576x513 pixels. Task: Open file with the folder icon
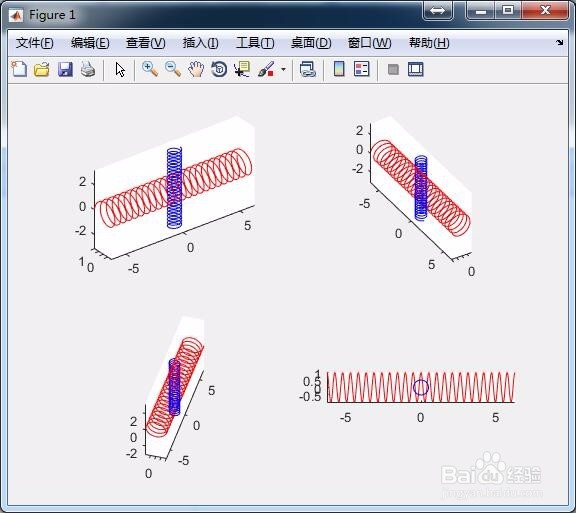coord(42,69)
